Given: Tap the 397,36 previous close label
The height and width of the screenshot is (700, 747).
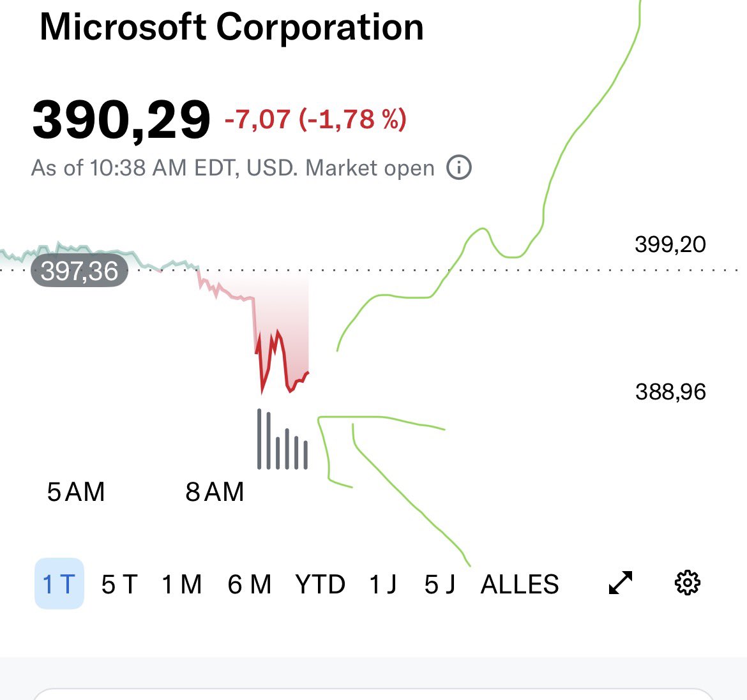Looking at the screenshot, I should (80, 271).
